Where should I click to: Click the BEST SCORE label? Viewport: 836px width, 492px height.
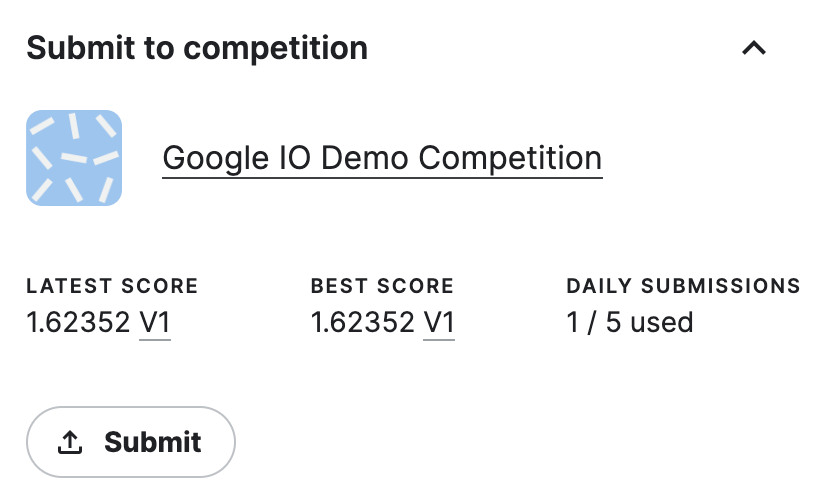point(382,286)
